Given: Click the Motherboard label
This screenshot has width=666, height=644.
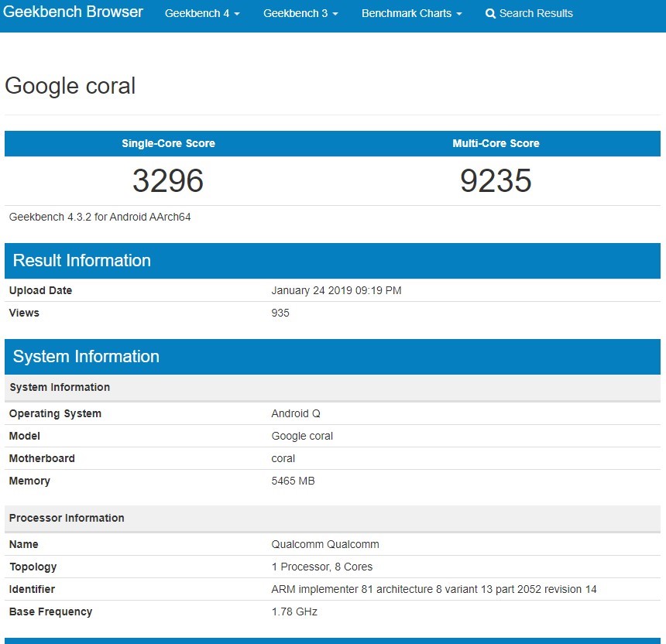Looking at the screenshot, I should coord(42,458).
